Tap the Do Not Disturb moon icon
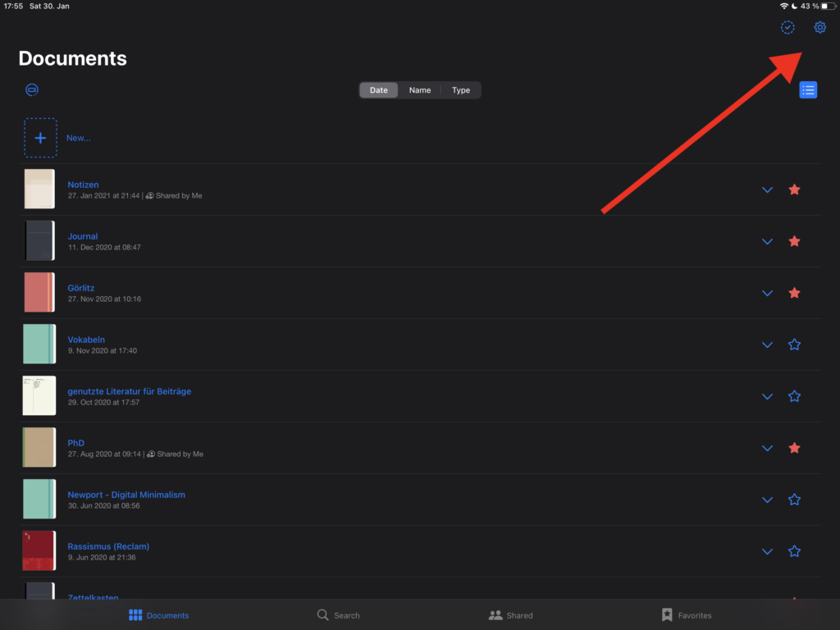This screenshot has width=840, height=630. (794, 6)
